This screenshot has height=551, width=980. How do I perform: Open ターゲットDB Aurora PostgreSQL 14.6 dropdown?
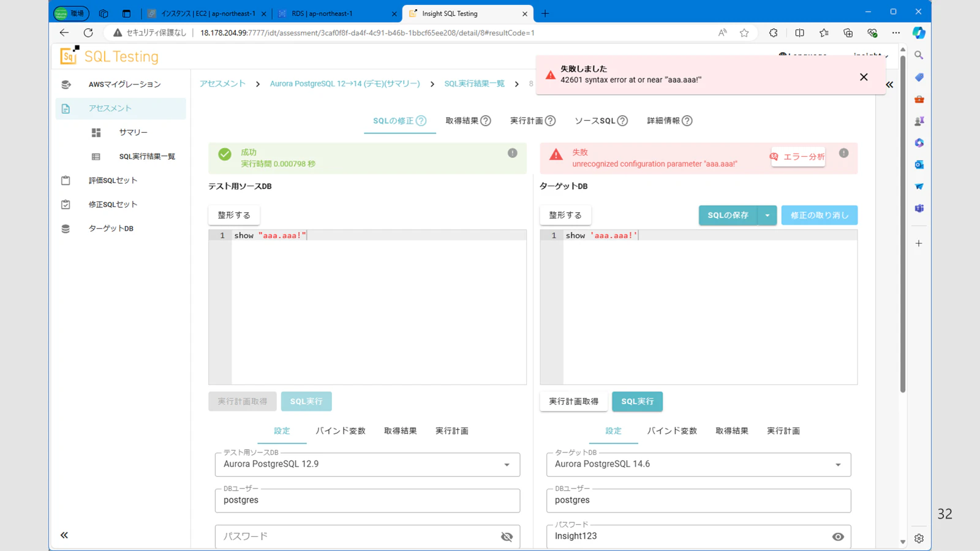698,465
